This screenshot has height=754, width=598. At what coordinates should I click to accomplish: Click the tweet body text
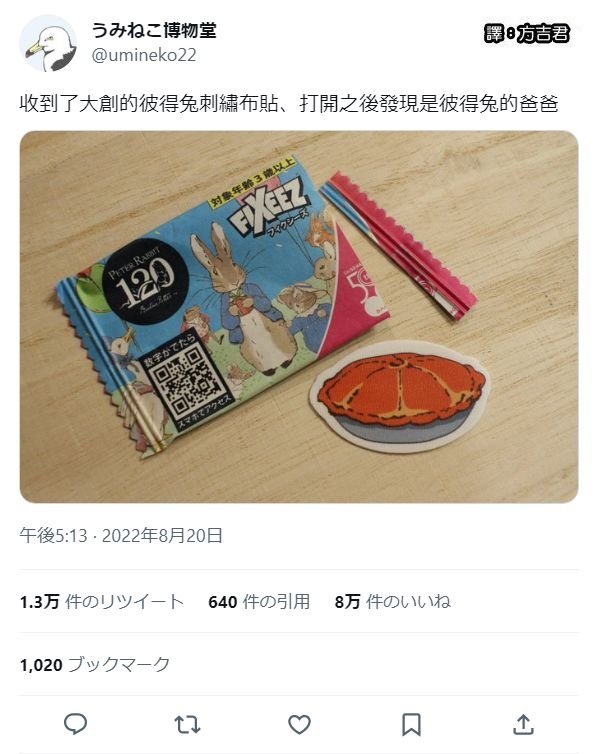tap(289, 103)
